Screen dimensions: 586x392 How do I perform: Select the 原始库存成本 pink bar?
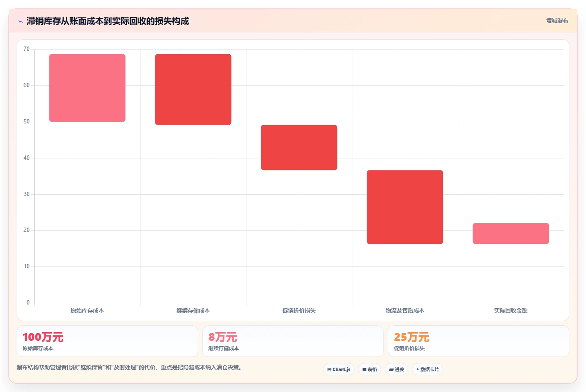point(87,88)
